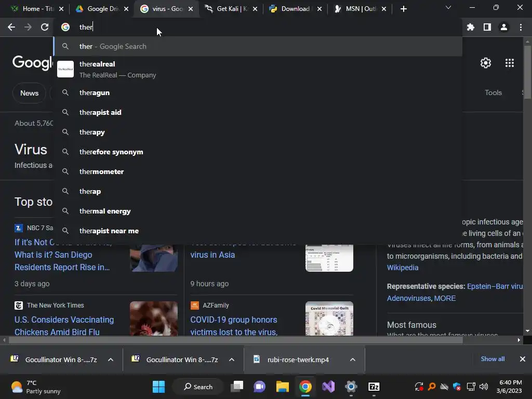Viewport: 532px width, 399px height.
Task: Open 'COVID-19 group honors victims' article
Action: point(234,326)
